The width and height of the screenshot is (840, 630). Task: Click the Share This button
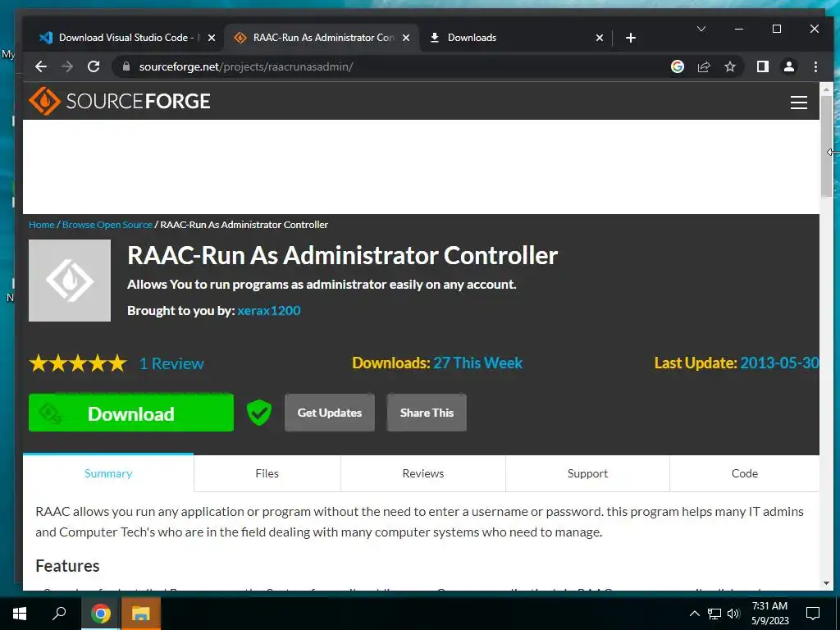[x=427, y=413]
